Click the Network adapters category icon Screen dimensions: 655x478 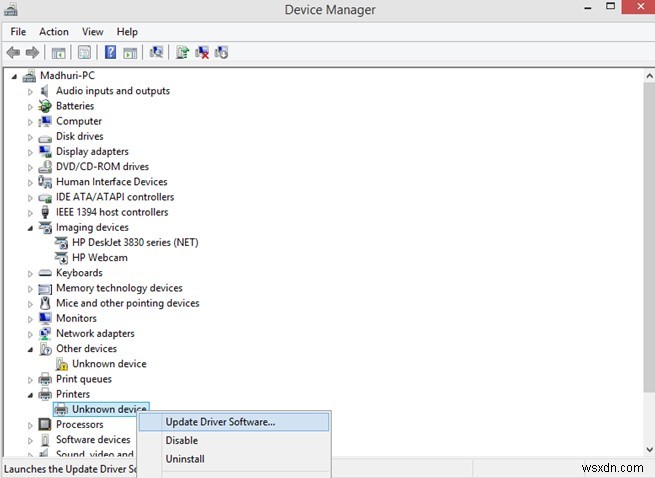45,333
